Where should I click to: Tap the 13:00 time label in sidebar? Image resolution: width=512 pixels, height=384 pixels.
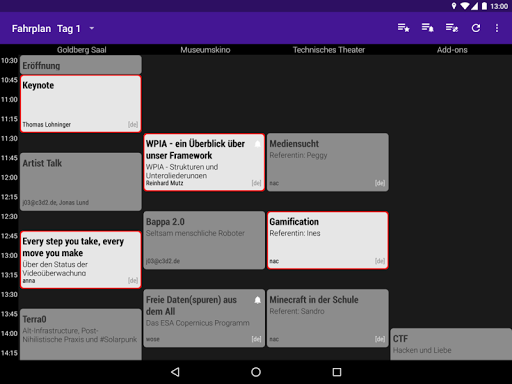(9, 256)
